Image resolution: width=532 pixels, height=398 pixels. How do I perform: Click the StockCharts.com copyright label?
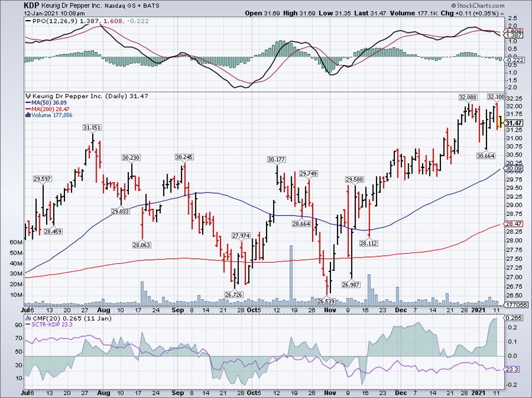point(478,6)
